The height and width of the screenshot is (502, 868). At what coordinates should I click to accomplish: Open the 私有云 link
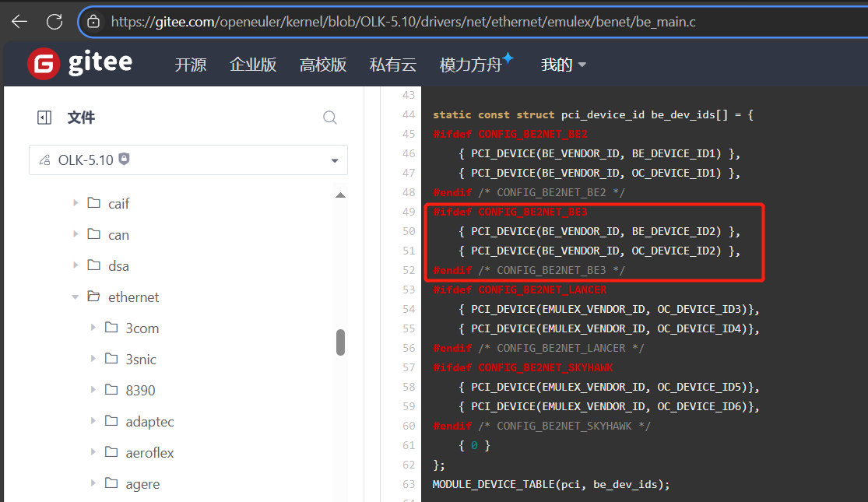[393, 65]
